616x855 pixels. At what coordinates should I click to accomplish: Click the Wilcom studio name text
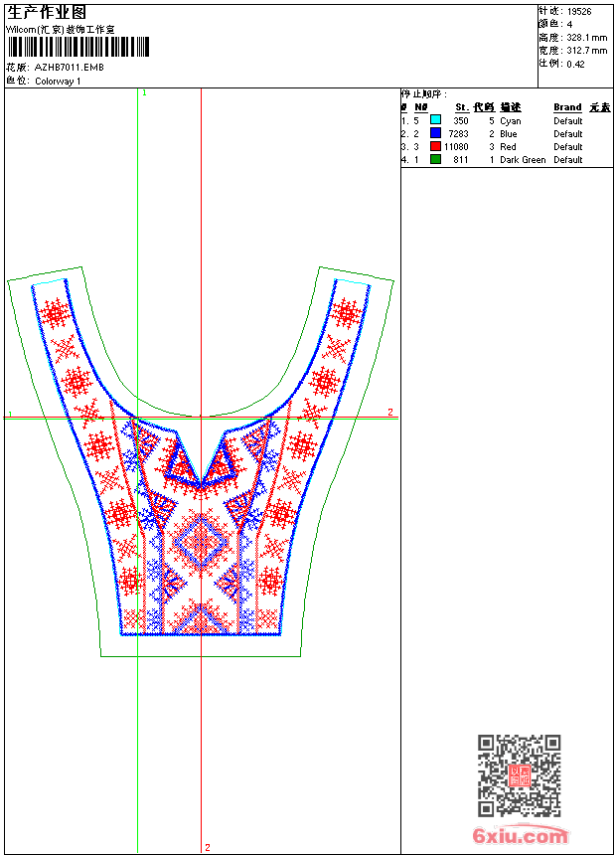click(x=61, y=30)
